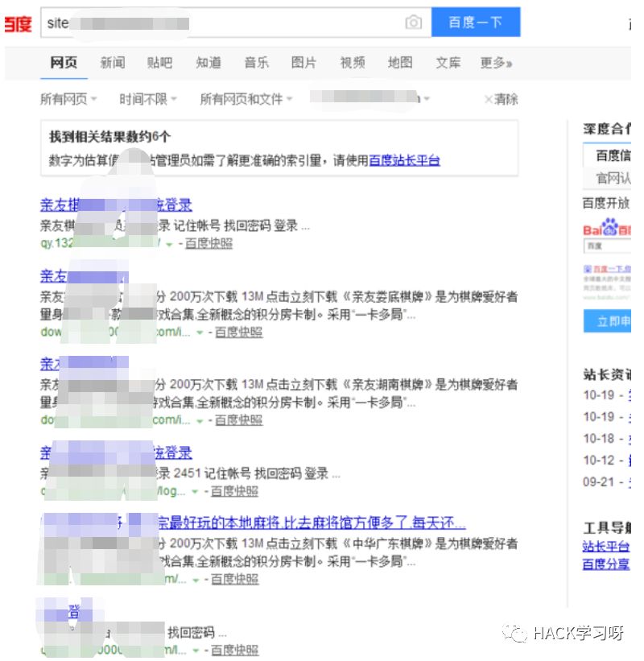The image size is (644, 661).
Task: Open the 站长平台 sidebar link
Action: tap(606, 547)
